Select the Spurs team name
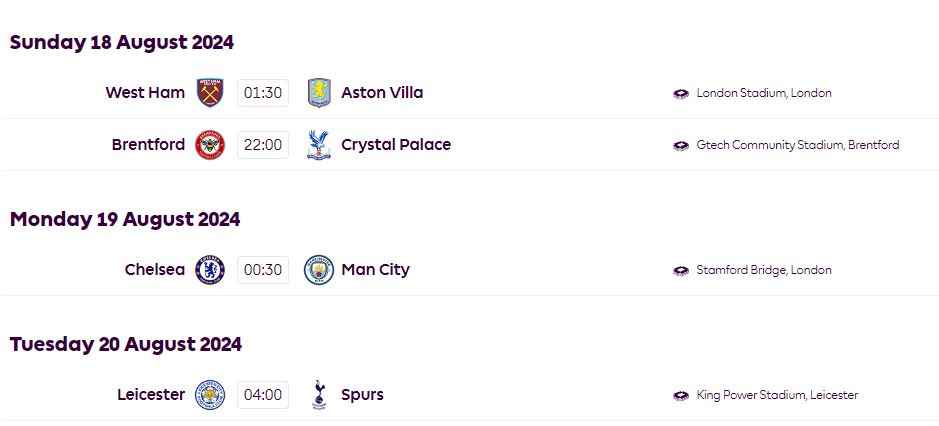 [x=362, y=395]
